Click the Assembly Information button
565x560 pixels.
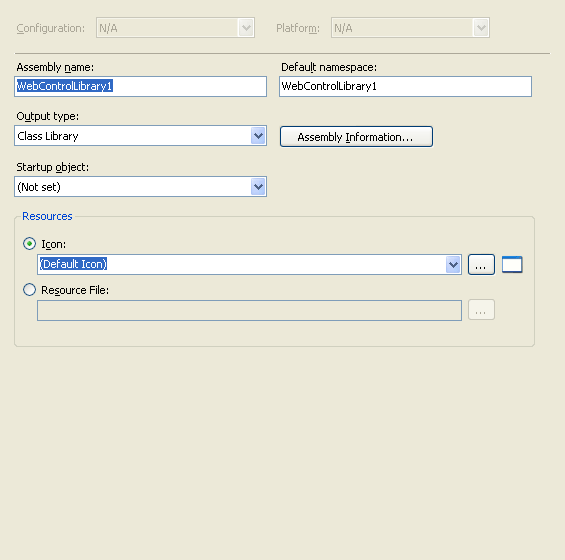pyautogui.click(x=356, y=137)
